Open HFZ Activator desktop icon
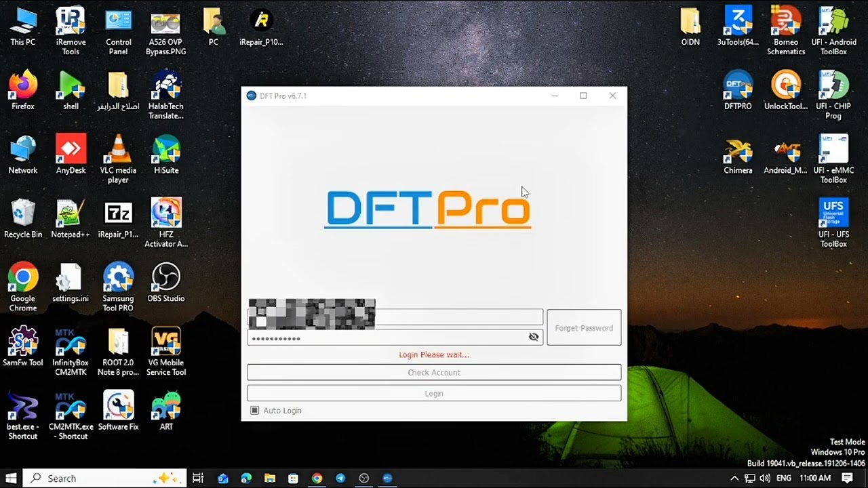 [165, 224]
